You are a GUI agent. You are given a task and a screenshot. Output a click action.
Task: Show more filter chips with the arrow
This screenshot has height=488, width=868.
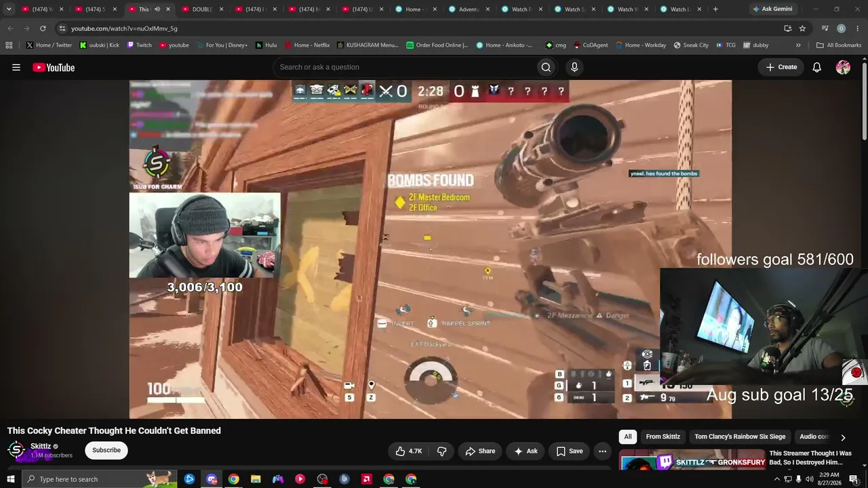point(843,437)
